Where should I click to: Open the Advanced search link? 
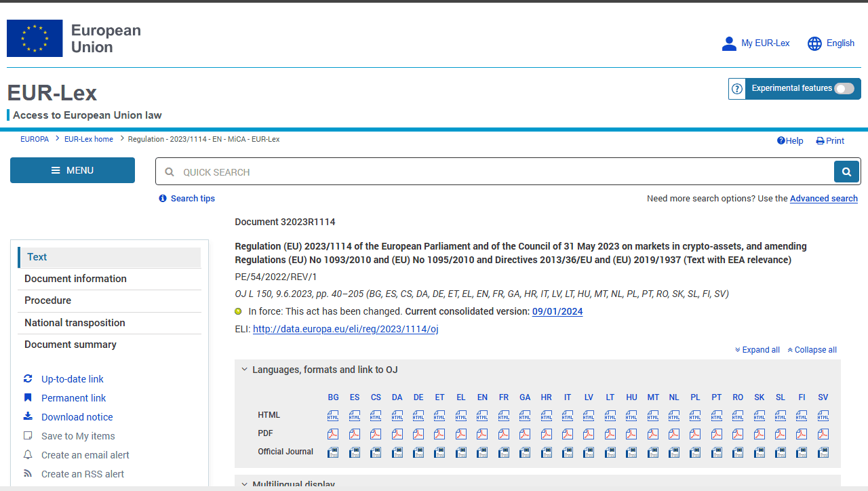[x=824, y=199]
